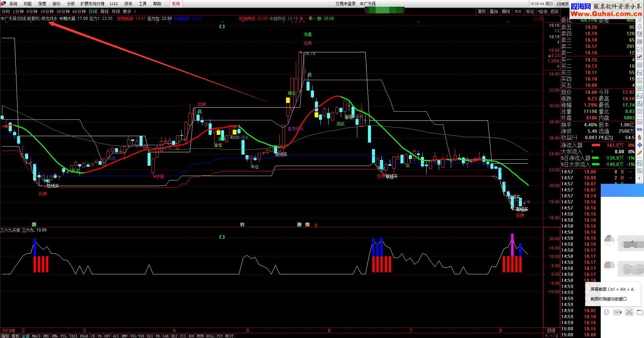This screenshot has width=644, height=338.
Task: Select the VOL-TDX indicator tab
Action: pyautogui.click(x=137, y=336)
